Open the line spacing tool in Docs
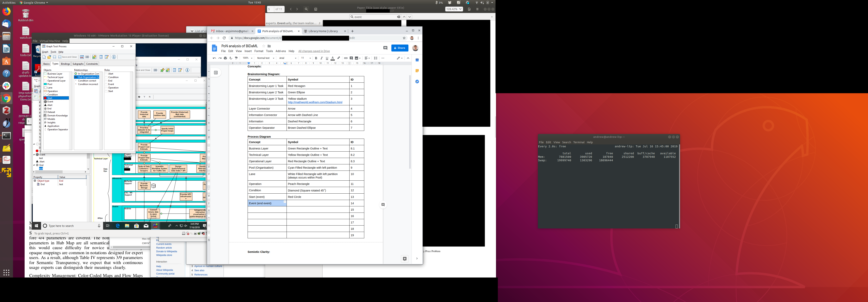Image resolution: width=868 pixels, height=302 pixels. pyautogui.click(x=375, y=58)
